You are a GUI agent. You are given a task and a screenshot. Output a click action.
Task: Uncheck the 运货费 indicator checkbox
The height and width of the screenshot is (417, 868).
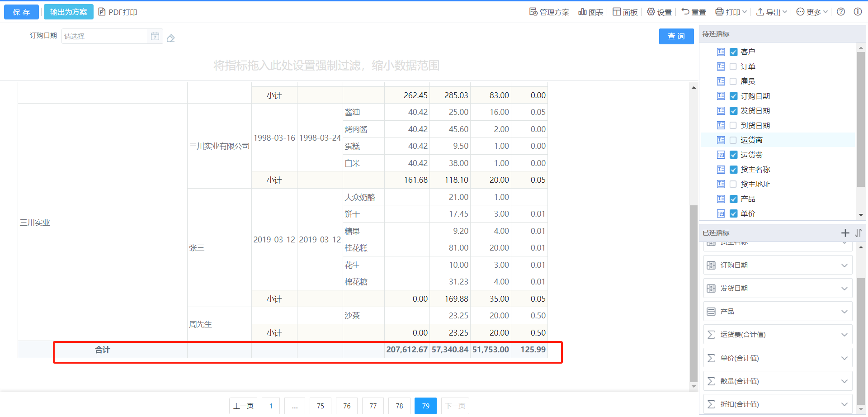click(x=733, y=155)
